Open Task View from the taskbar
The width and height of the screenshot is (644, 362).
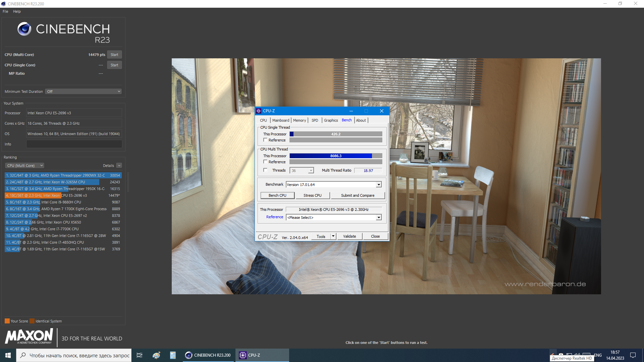tap(140, 355)
